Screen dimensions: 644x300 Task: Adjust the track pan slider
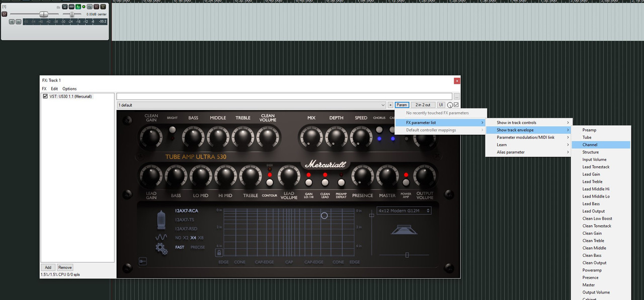[x=72, y=14]
